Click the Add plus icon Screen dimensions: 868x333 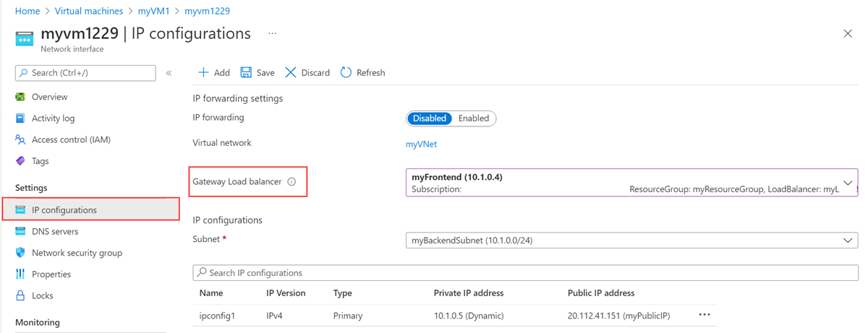point(203,73)
